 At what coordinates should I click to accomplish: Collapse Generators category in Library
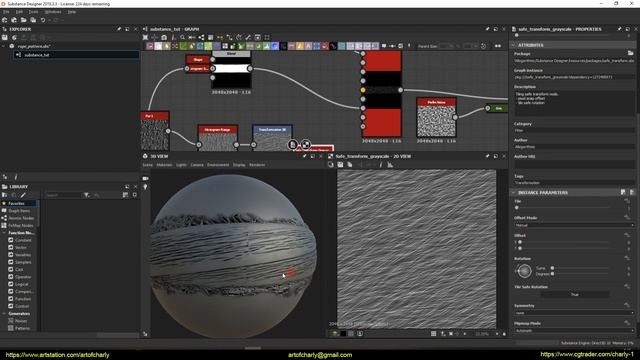[x=4, y=314]
